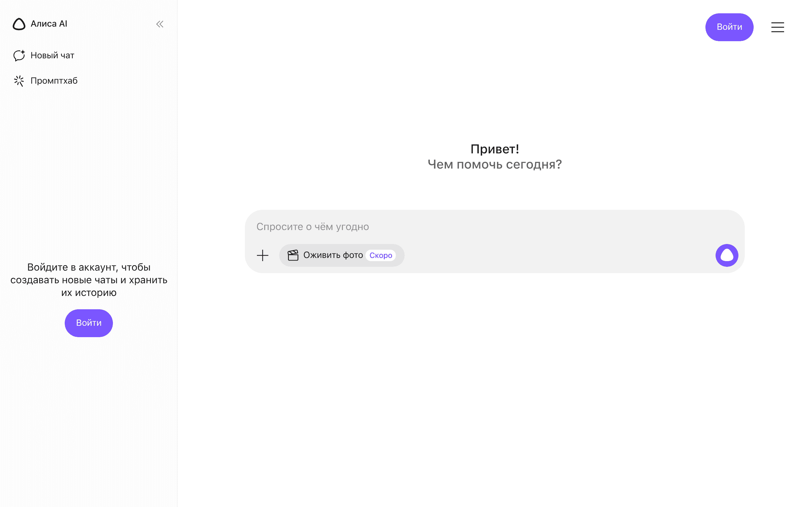Open the hamburger menu icon
812x507 pixels.
(777, 27)
